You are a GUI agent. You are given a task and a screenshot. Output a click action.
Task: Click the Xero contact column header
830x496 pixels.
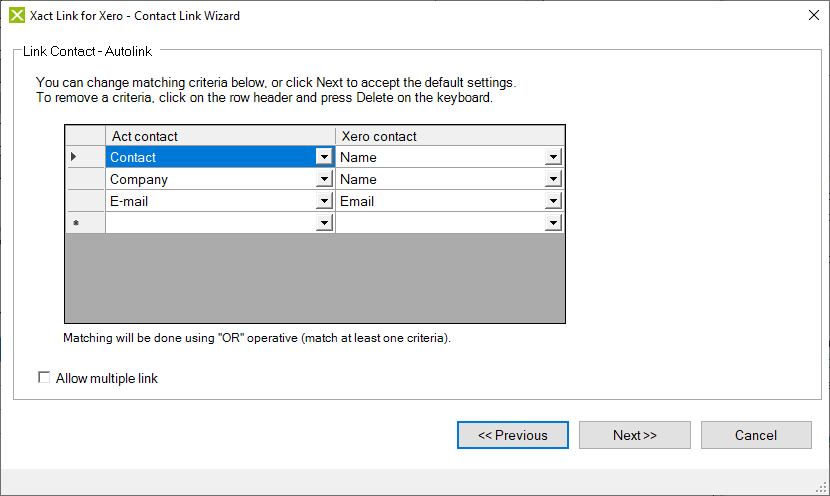[450, 136]
